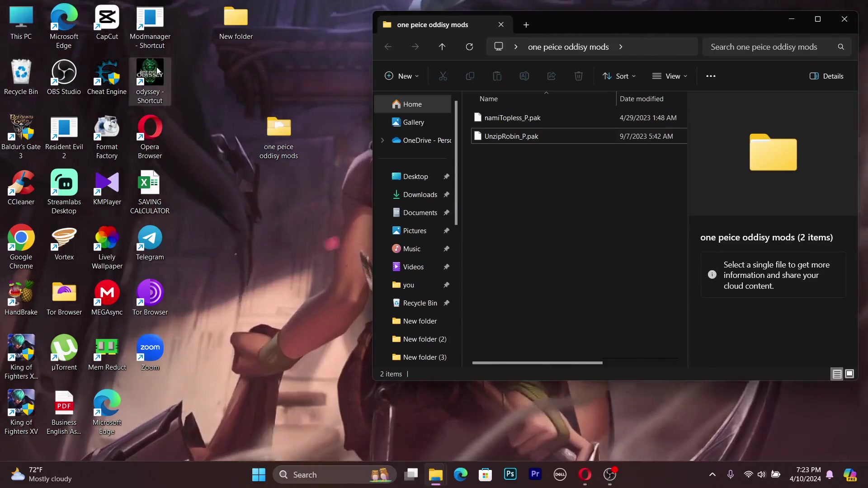Click the Rename icon in the toolbar
Image resolution: width=868 pixels, height=488 pixels.
point(524,76)
